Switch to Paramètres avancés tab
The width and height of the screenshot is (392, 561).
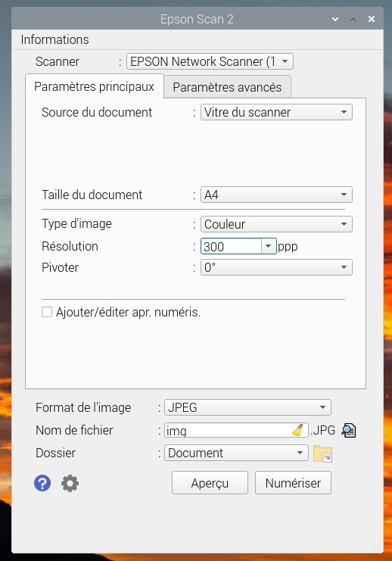[227, 87]
